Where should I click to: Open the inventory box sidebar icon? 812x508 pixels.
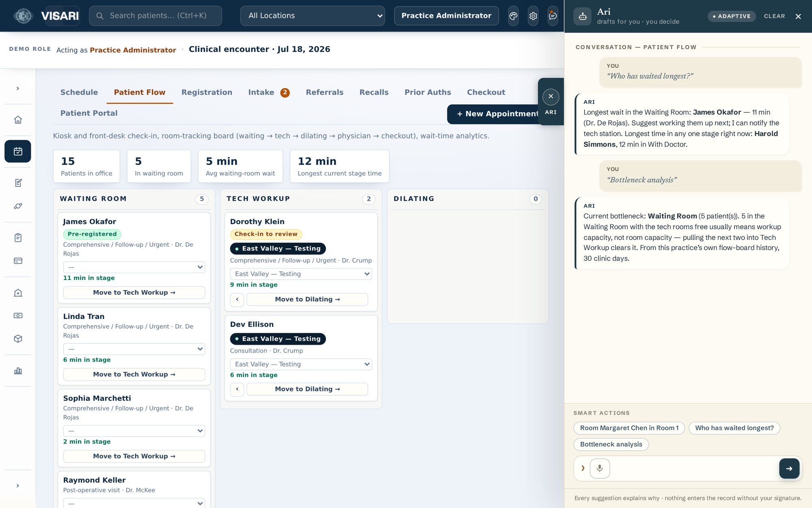coord(18,339)
